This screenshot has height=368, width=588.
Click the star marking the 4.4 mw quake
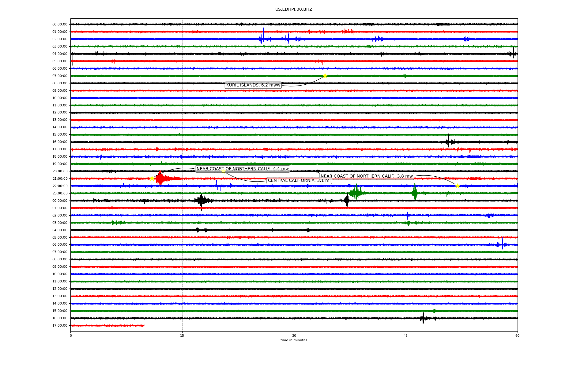152,178
